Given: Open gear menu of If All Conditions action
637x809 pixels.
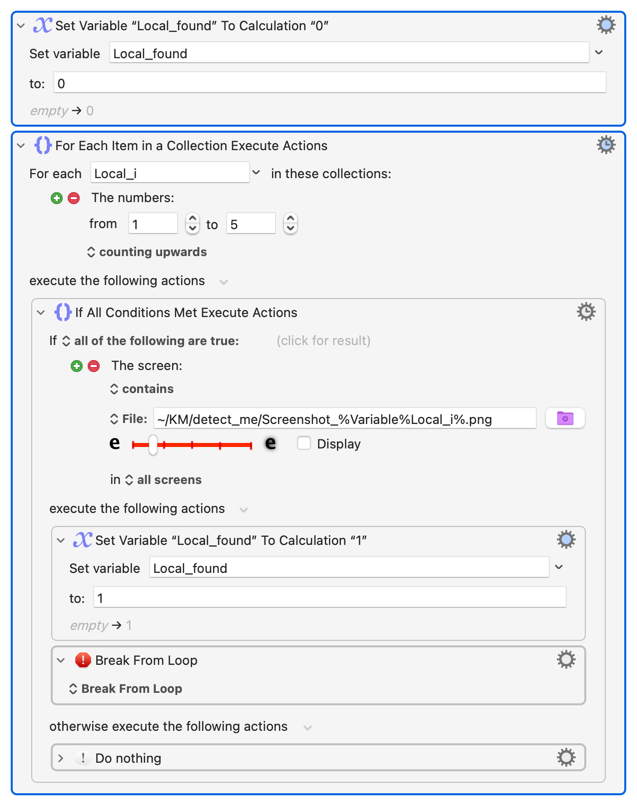Looking at the screenshot, I should [586, 312].
